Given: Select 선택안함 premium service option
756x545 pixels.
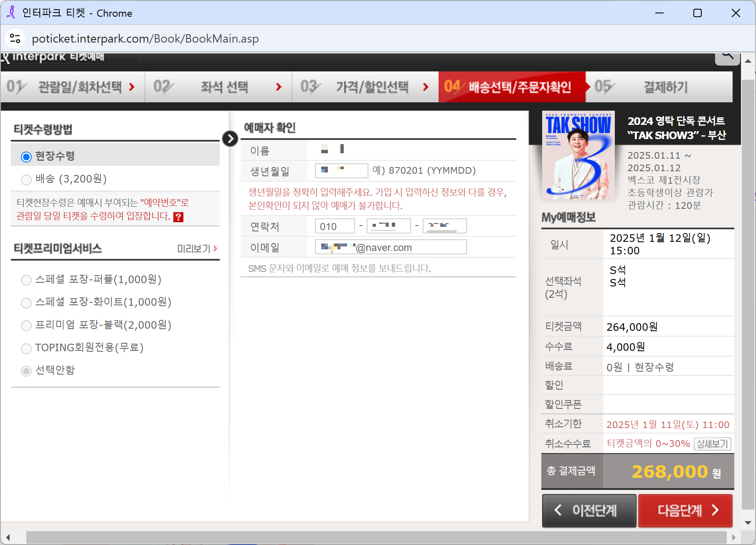Looking at the screenshot, I should [26, 371].
